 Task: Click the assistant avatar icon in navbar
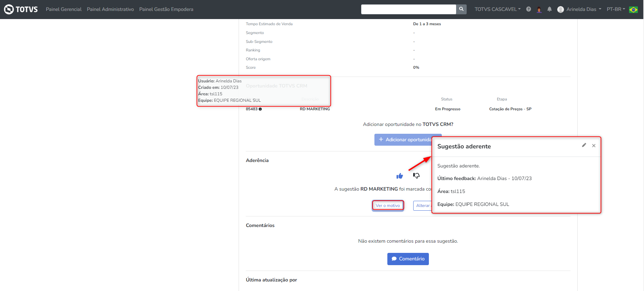point(539,9)
